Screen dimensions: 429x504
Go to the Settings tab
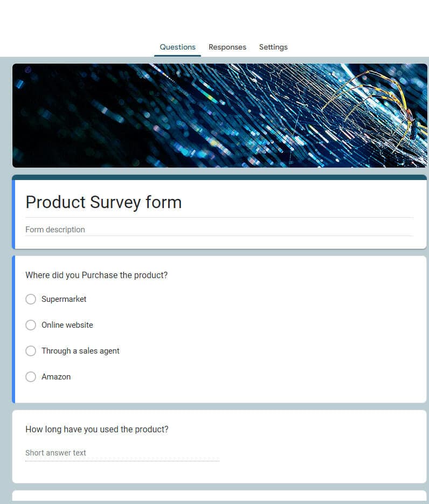click(273, 47)
